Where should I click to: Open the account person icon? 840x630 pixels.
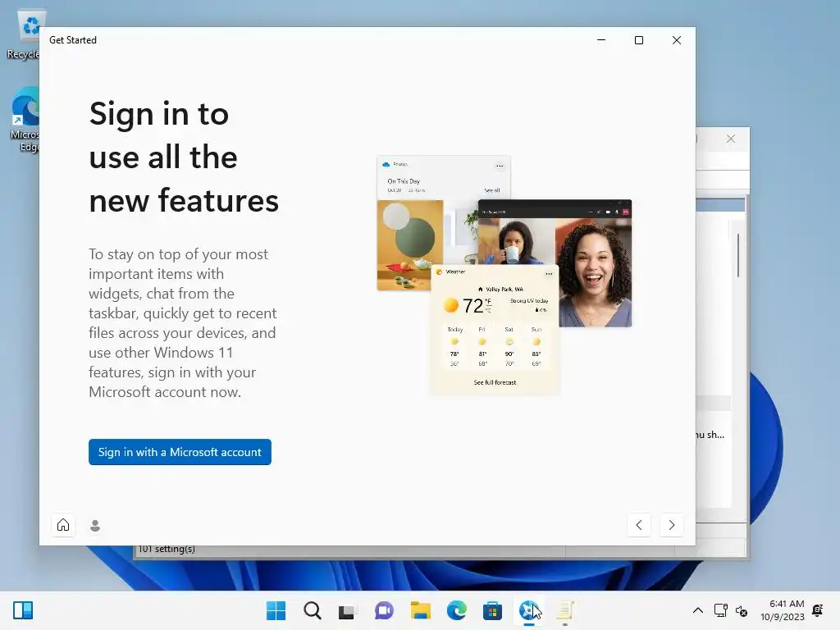(x=95, y=526)
